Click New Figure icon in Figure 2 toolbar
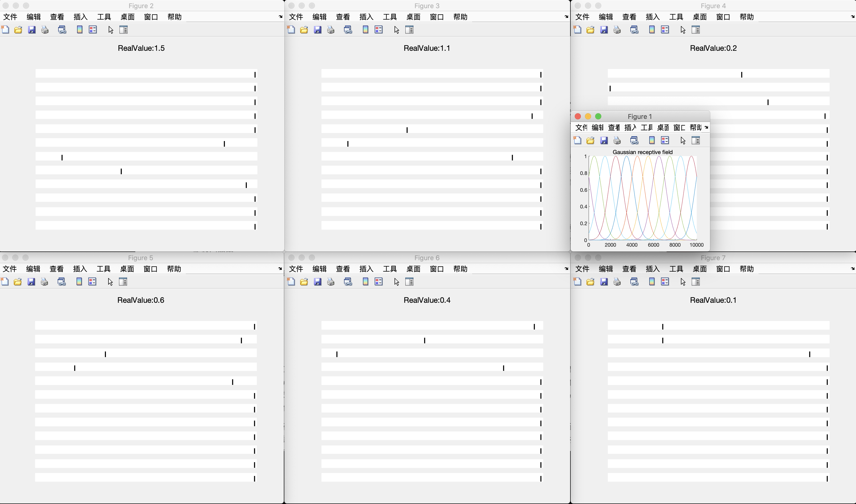The width and height of the screenshot is (856, 504). tap(5, 30)
